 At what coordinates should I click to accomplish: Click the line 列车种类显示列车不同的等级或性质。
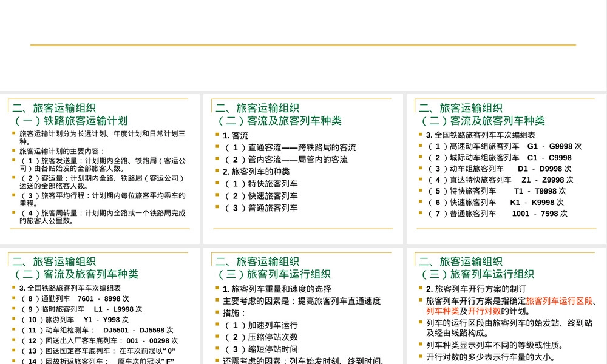[495, 345]
